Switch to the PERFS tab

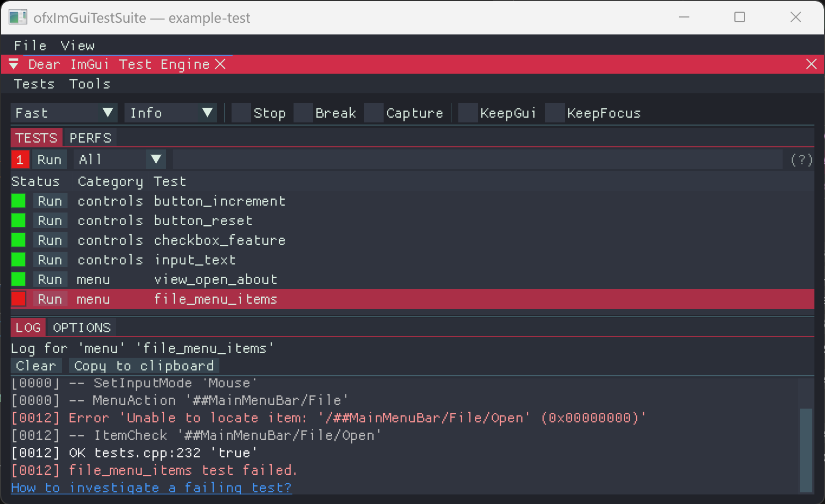(x=90, y=138)
